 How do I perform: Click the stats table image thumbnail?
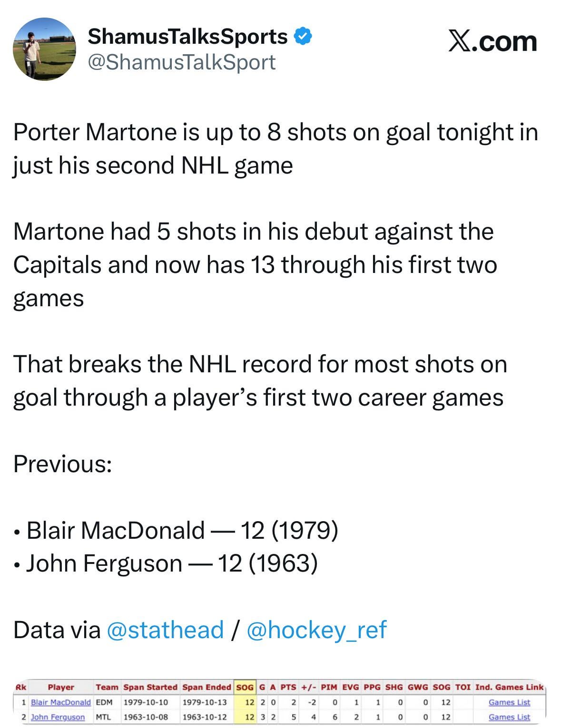click(x=280, y=702)
